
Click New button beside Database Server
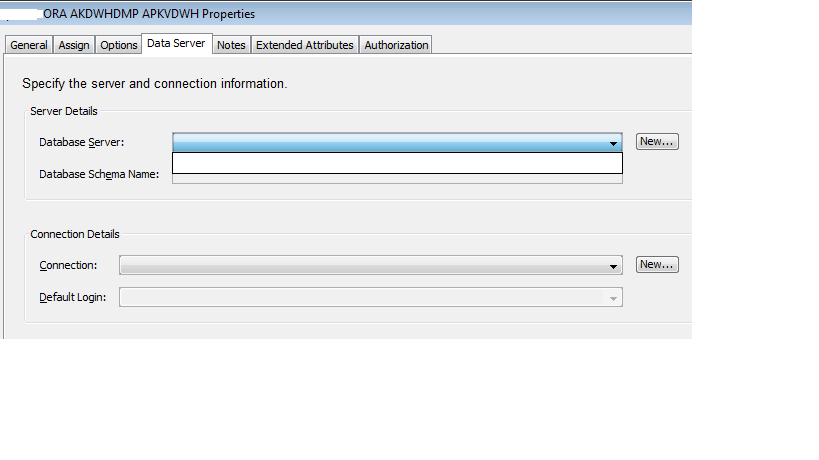[657, 141]
